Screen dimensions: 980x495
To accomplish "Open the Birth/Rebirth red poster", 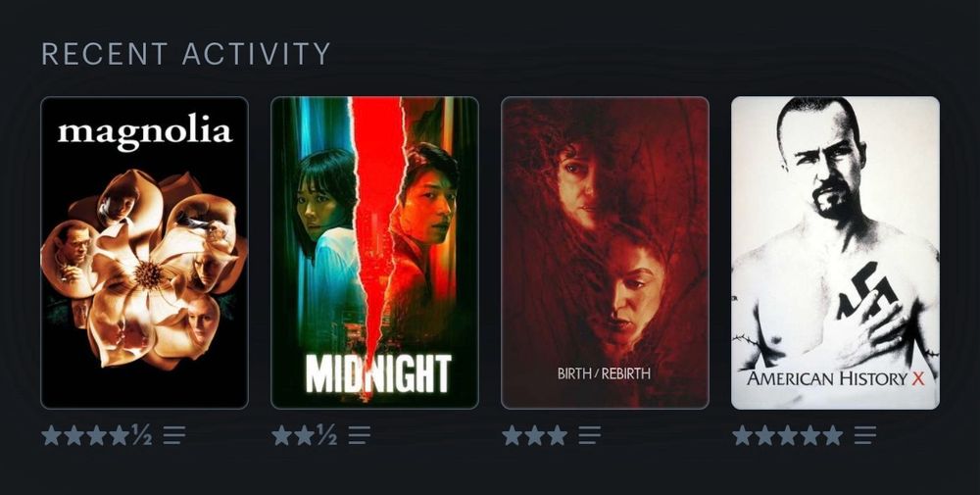I will [605, 253].
